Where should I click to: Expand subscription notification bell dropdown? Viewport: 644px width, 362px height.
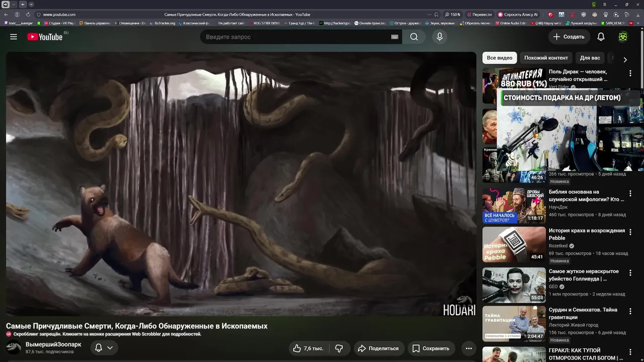(104, 348)
